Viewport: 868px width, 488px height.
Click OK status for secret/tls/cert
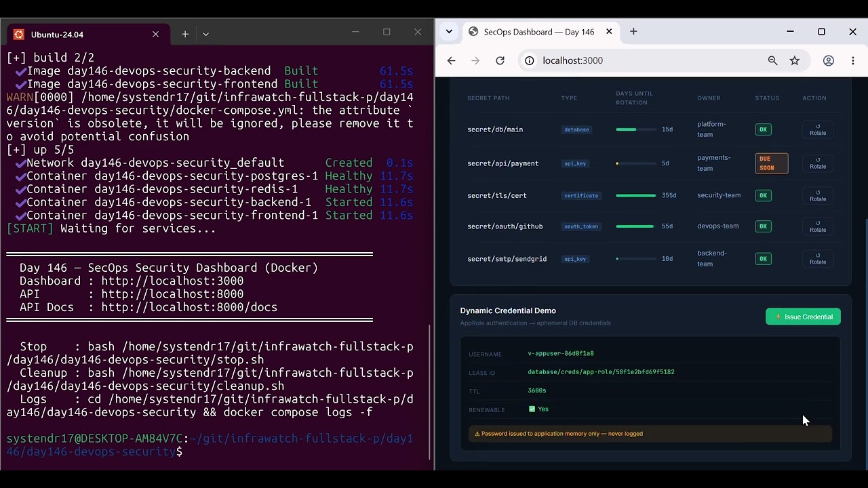(x=763, y=195)
